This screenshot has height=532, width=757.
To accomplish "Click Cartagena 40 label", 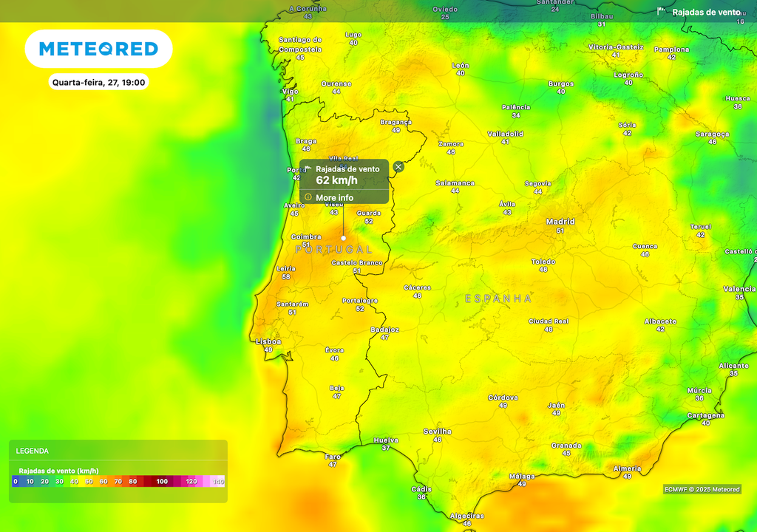I will click(706, 419).
